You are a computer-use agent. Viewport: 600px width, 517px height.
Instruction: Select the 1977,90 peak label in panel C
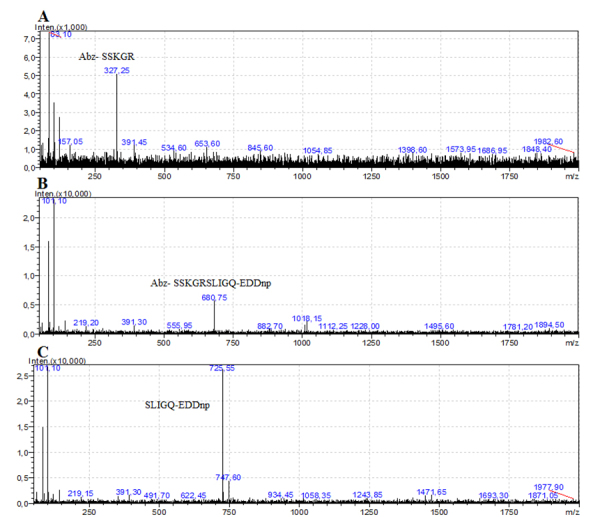coord(549,487)
